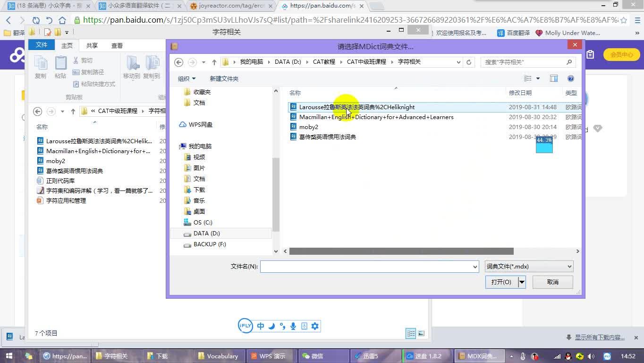Click the browser home icon

(62, 21)
